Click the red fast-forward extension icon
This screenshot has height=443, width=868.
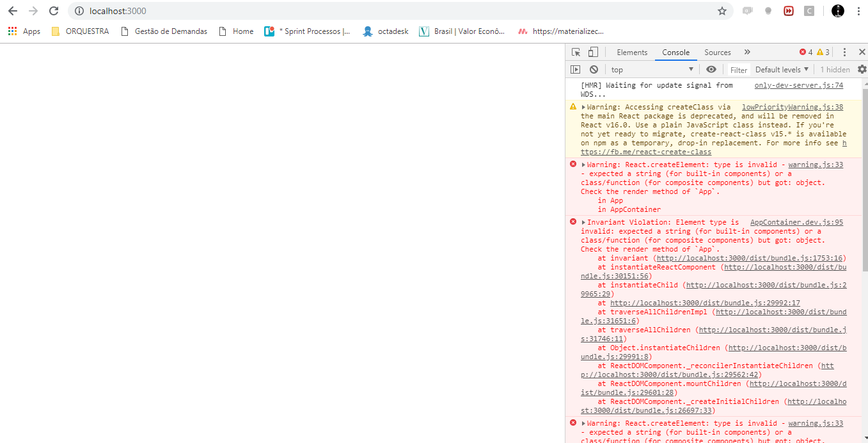click(789, 10)
